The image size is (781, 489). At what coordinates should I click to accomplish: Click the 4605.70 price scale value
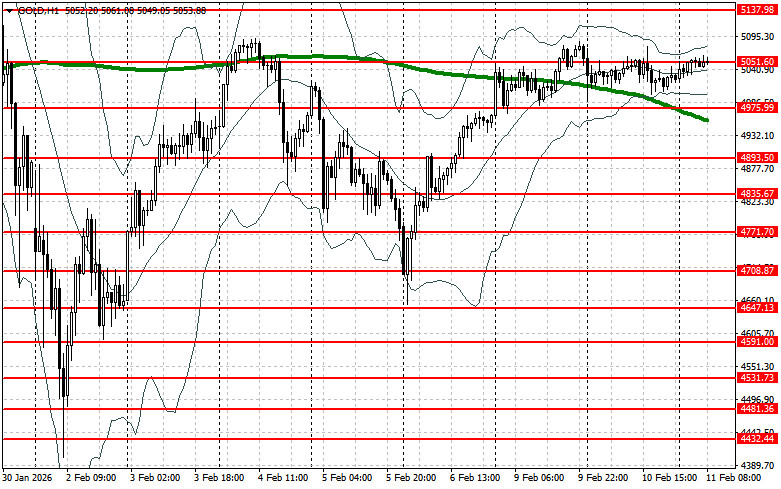(757, 333)
